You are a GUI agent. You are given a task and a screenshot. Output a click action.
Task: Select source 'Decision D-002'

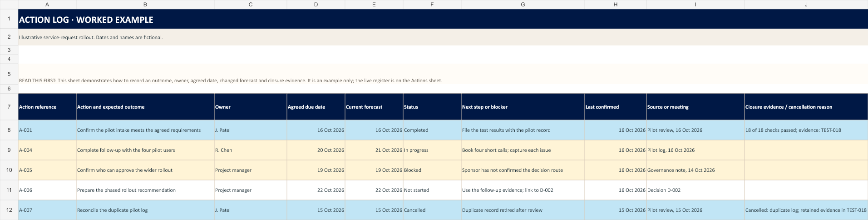(x=695, y=190)
